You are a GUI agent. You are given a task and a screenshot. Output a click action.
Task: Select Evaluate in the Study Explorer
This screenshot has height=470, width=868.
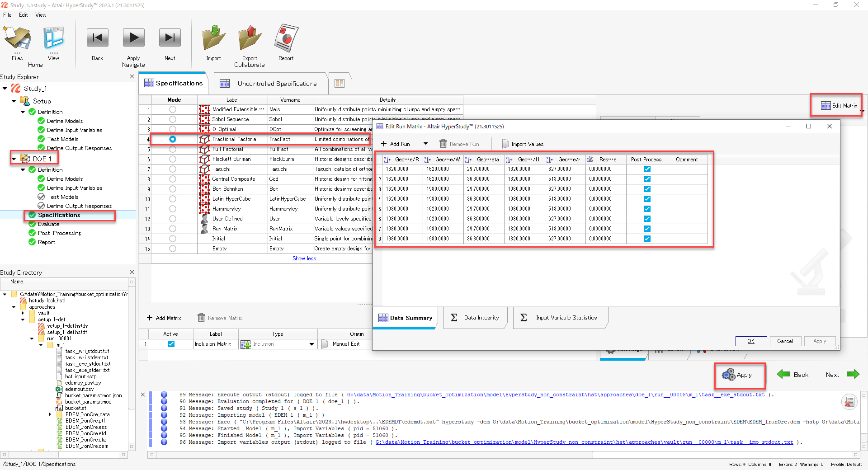pyautogui.click(x=48, y=224)
